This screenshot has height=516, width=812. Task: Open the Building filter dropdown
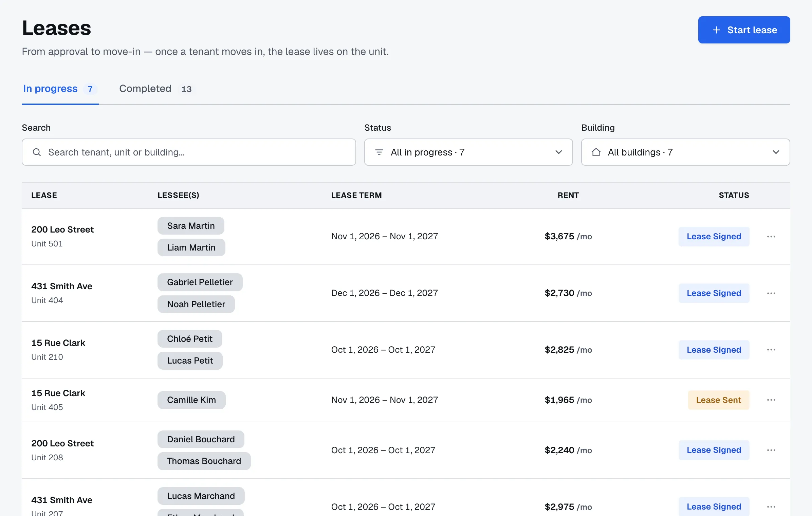pos(685,152)
